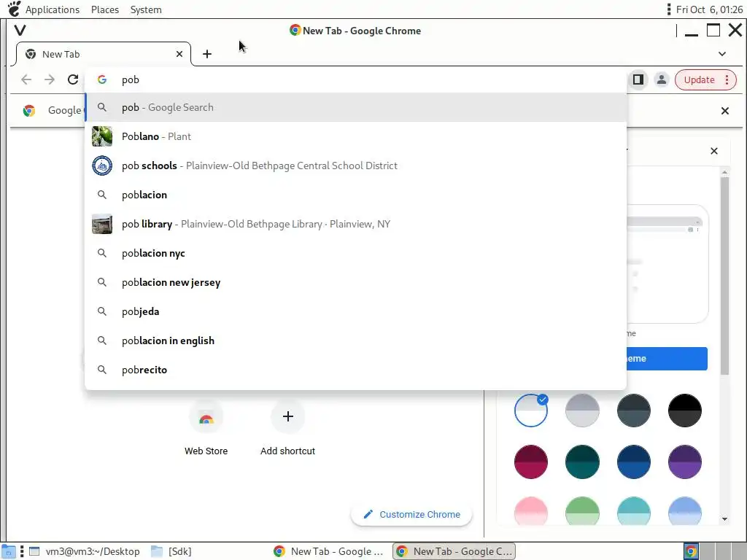
Task: Click the Chrome logo in the info bar
Action: (29, 111)
